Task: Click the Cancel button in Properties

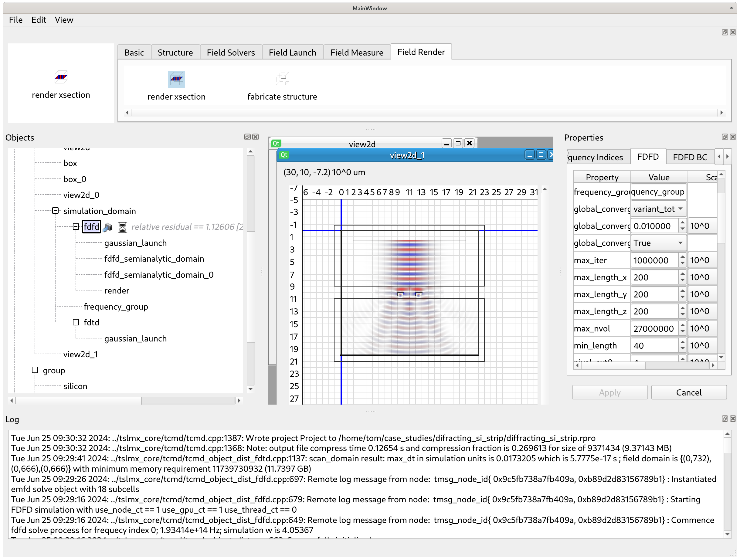Action: click(688, 392)
